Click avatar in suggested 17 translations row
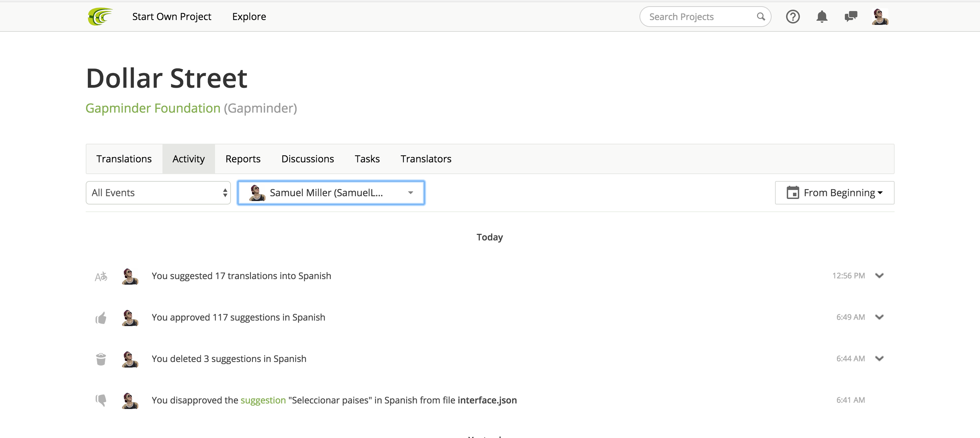Image resolution: width=980 pixels, height=438 pixels. pos(130,276)
